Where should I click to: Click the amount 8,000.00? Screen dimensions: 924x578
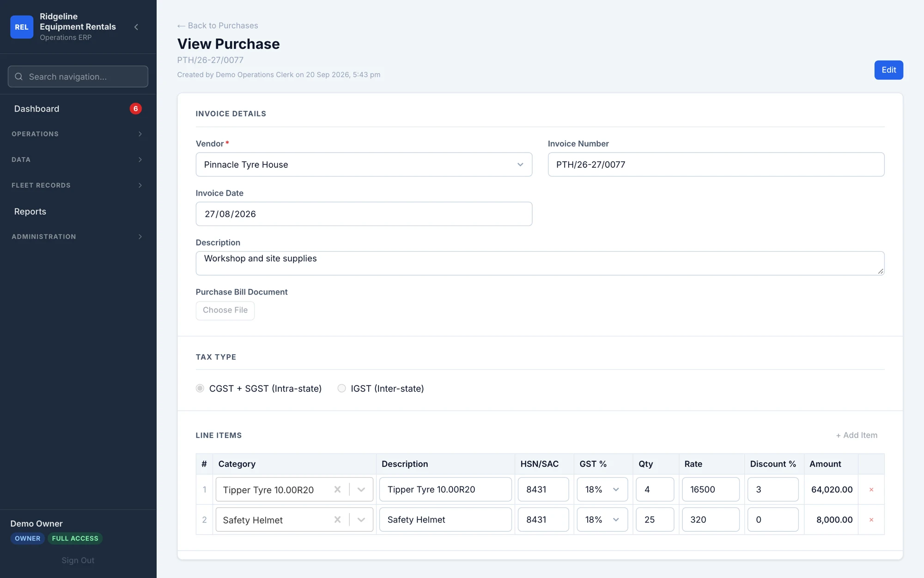[x=834, y=519]
